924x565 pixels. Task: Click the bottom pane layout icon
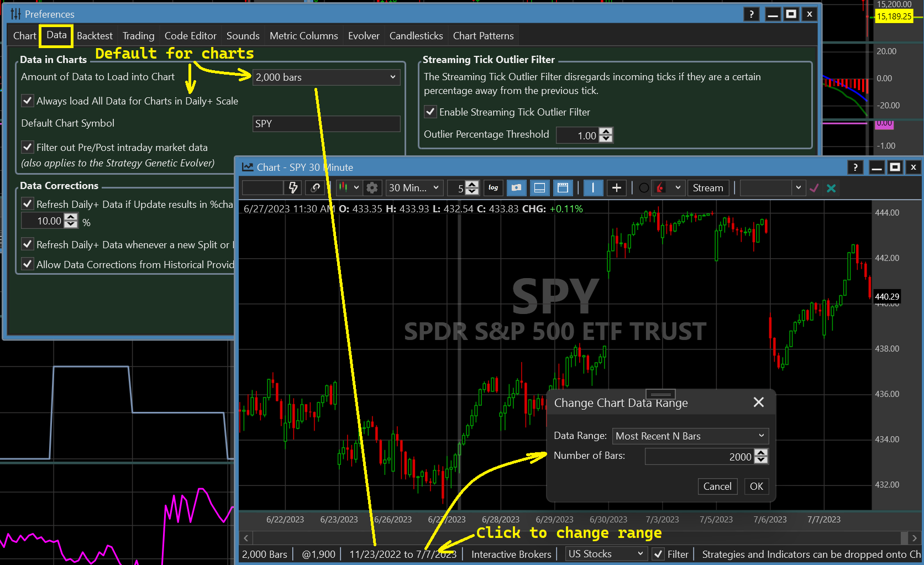click(540, 188)
